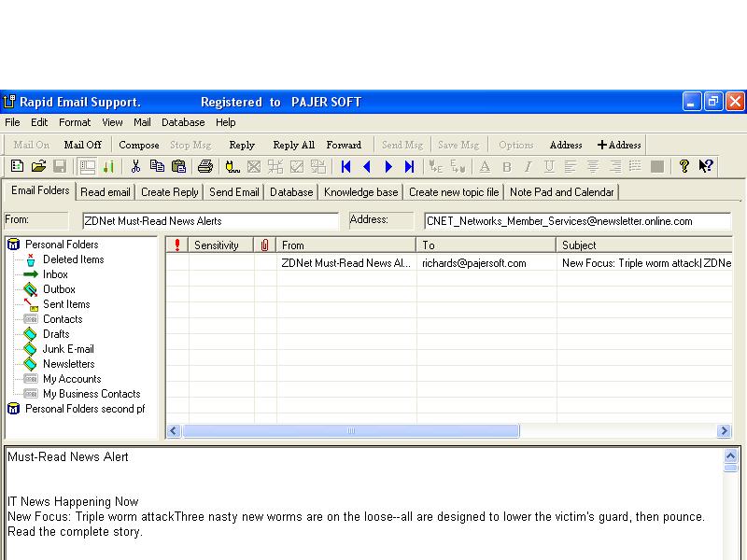Click the yellow Help question mark icon
This screenshot has width=747, height=560.
pos(684,165)
